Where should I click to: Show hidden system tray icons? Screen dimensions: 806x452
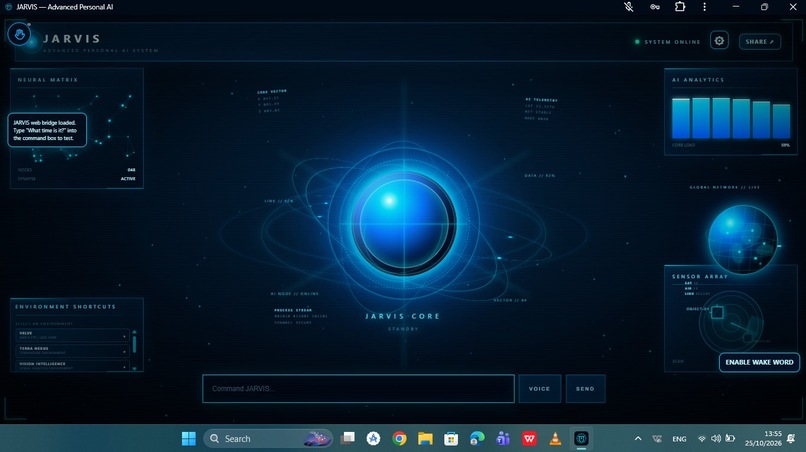[638, 439]
